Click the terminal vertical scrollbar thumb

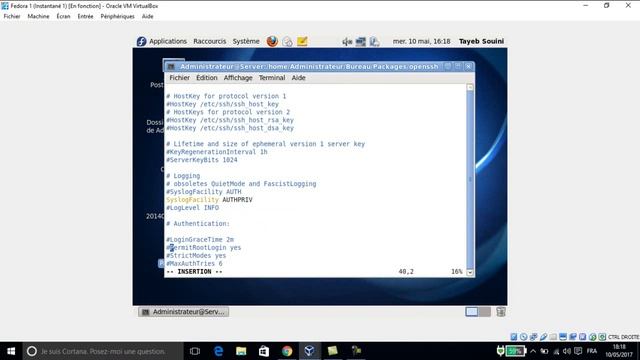point(470,180)
